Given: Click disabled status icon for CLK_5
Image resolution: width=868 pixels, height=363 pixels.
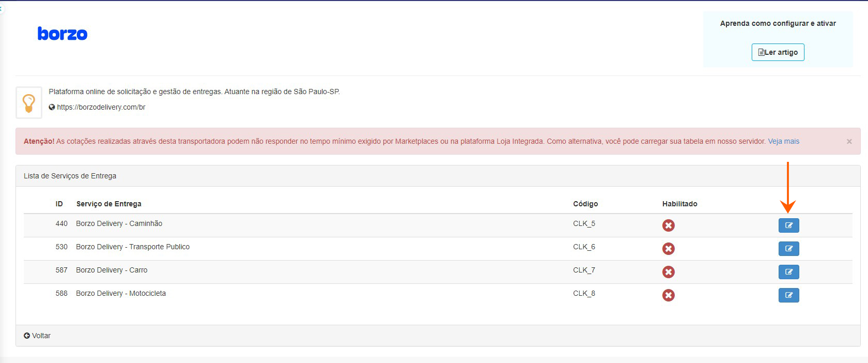Looking at the screenshot, I should click(x=668, y=225).
